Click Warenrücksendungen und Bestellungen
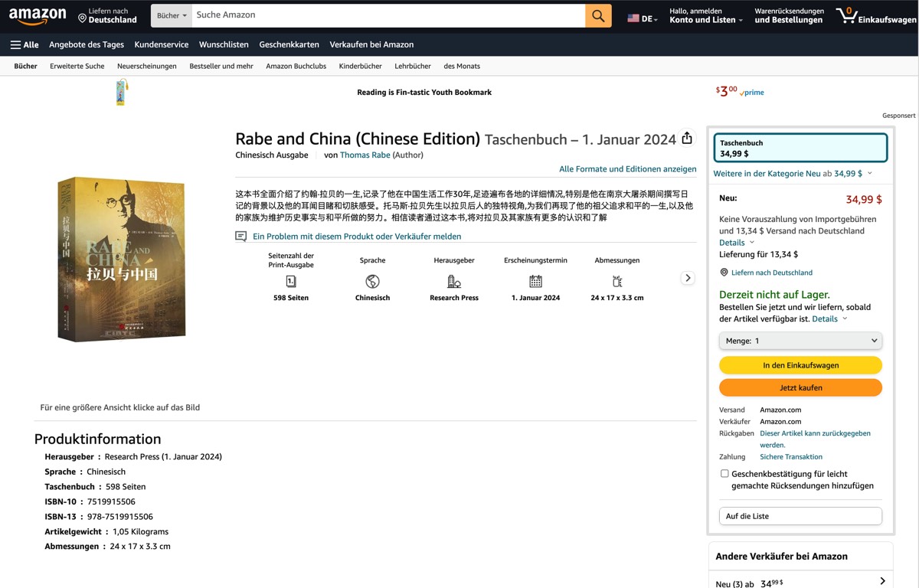This screenshot has width=919, height=588. (789, 15)
